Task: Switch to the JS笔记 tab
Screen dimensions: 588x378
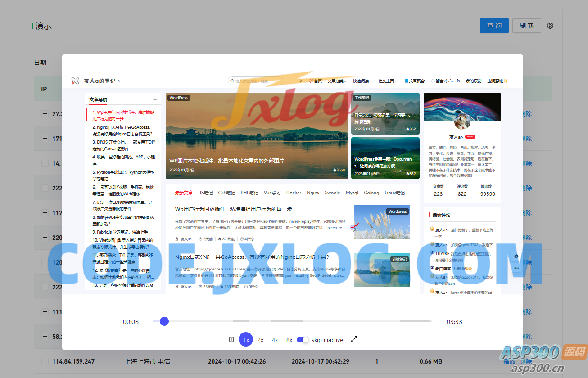Action: pyautogui.click(x=206, y=193)
